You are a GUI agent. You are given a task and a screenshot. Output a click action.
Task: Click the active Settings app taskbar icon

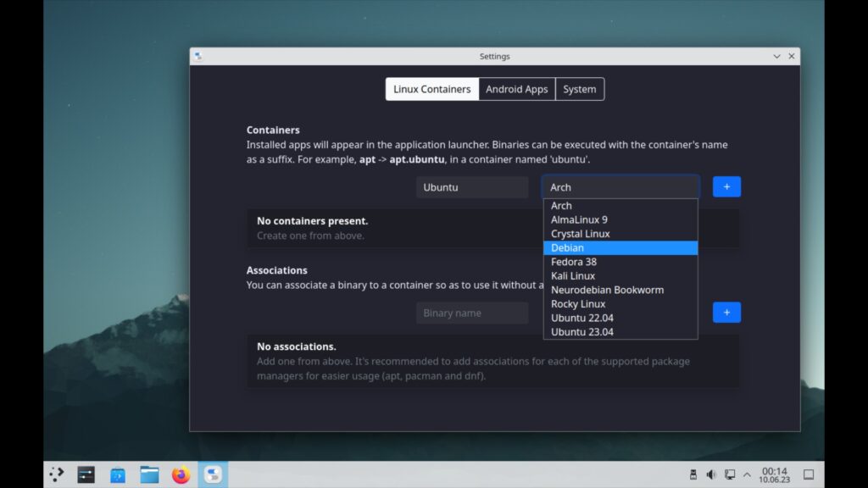213,474
